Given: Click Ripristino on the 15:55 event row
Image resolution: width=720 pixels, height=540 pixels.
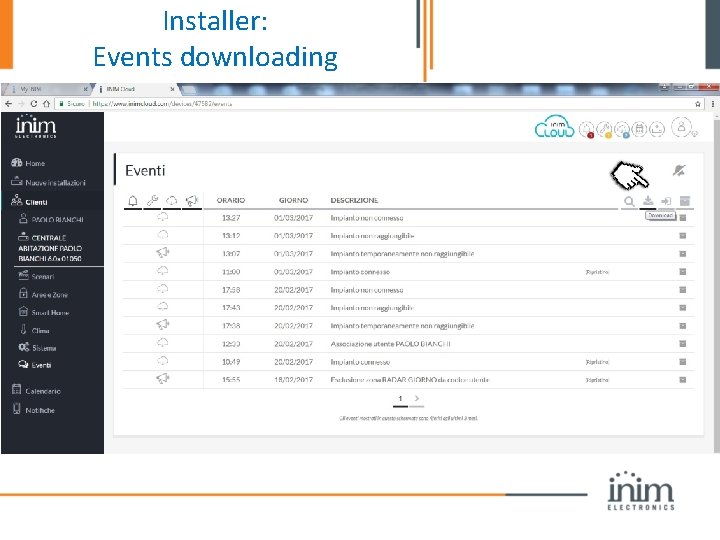Looking at the screenshot, I should [x=597, y=380].
